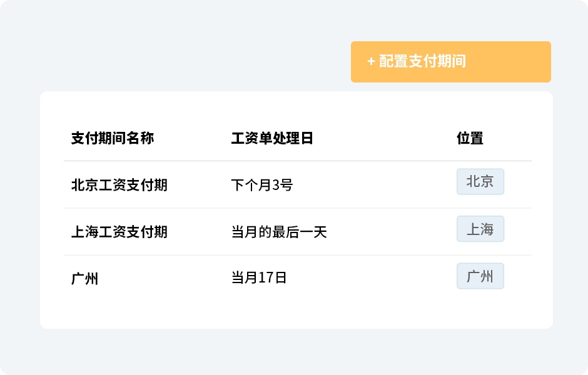Screen dimensions: 588x375
Task: Click the 下个月3号 processing date cell
Action: coord(262,185)
